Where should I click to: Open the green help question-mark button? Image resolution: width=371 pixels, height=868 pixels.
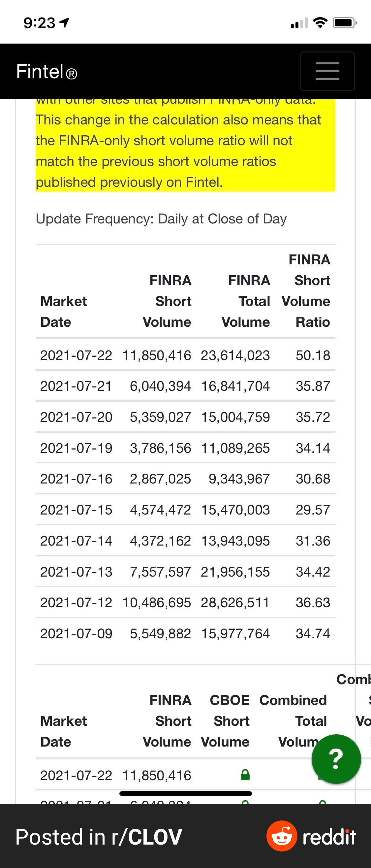[x=336, y=759]
